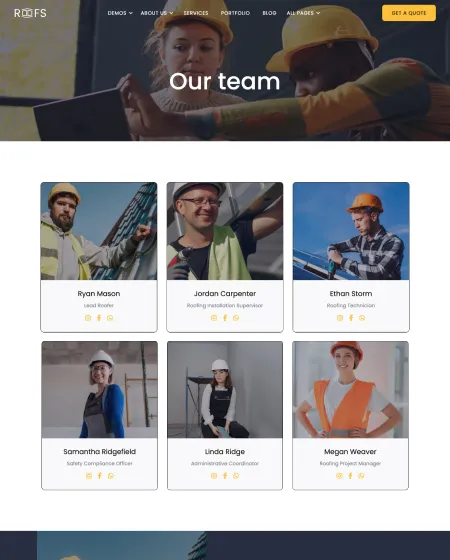The width and height of the screenshot is (450, 560).
Task: Select Linda Ridge's profile photo
Action: tap(225, 390)
